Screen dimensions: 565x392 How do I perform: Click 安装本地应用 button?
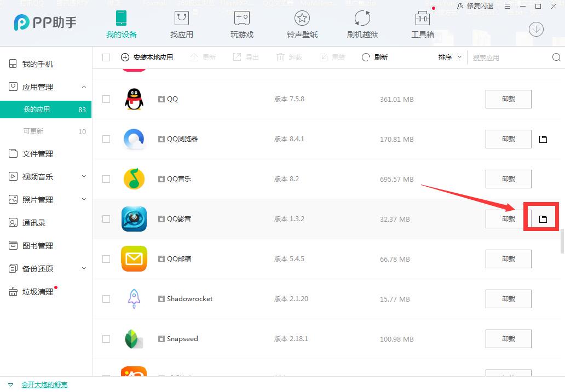pyautogui.click(x=147, y=57)
